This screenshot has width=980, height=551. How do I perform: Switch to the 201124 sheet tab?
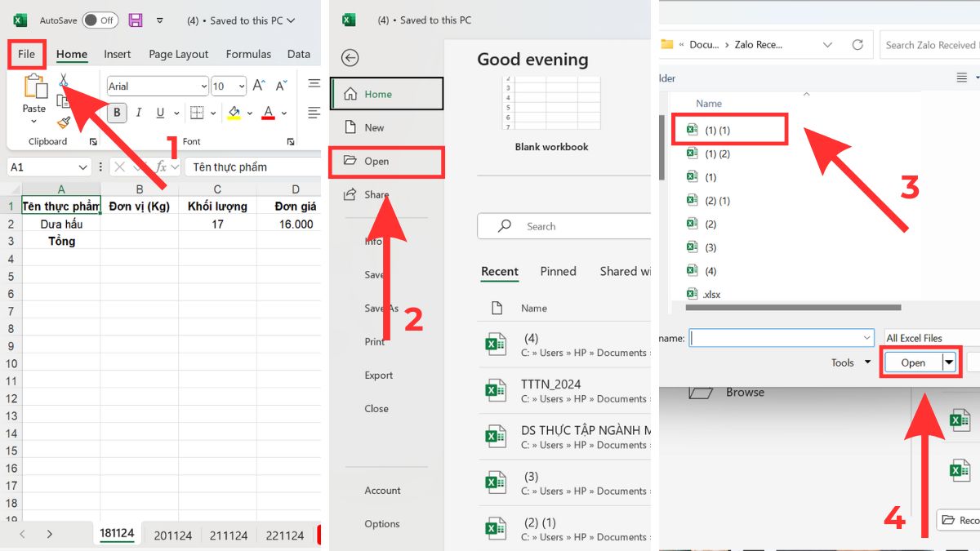(173, 535)
